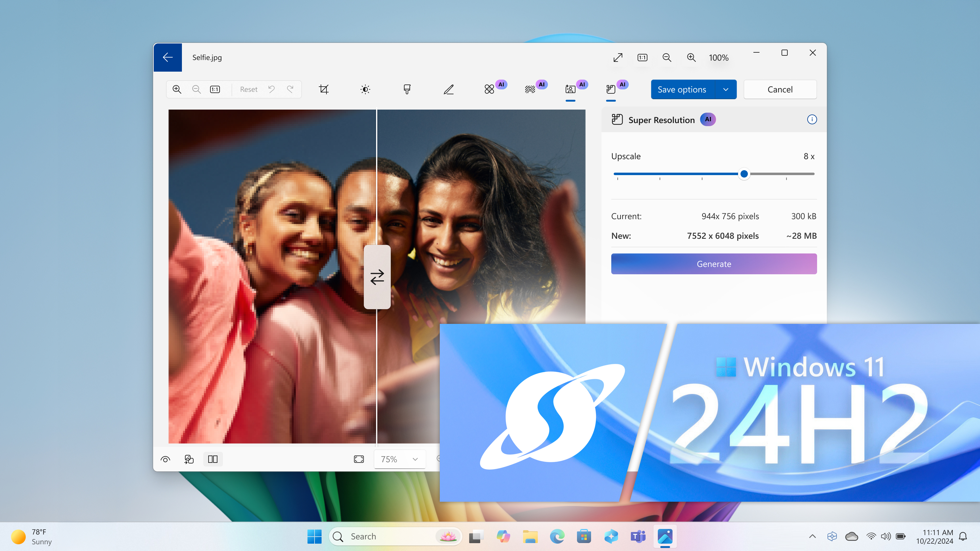Toggle the side-by-side compare view

[213, 459]
